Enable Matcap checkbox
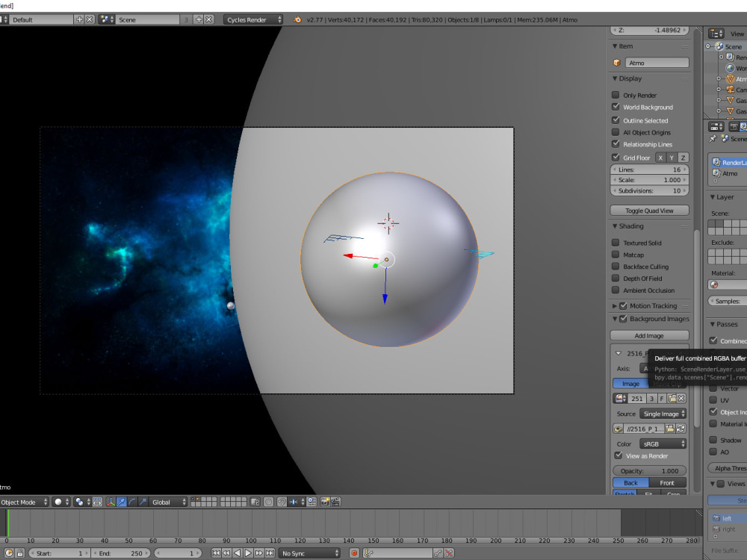Viewport: 747px width, 560px height. point(616,255)
